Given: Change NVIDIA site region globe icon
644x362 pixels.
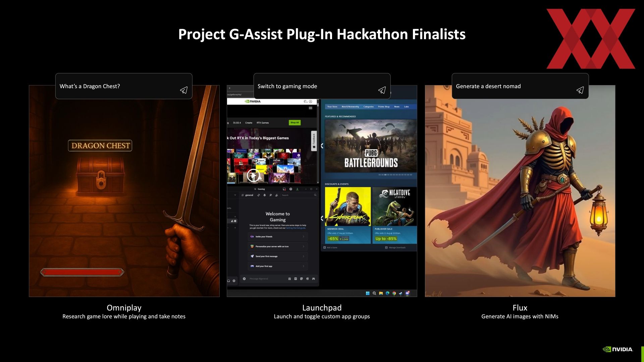Looking at the screenshot, I should [x=306, y=101].
